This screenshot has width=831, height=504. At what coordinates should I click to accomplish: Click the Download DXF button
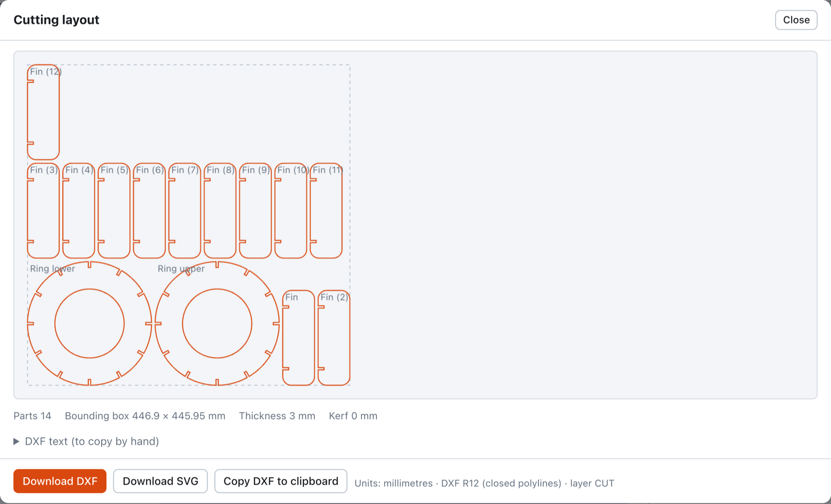pyautogui.click(x=60, y=481)
